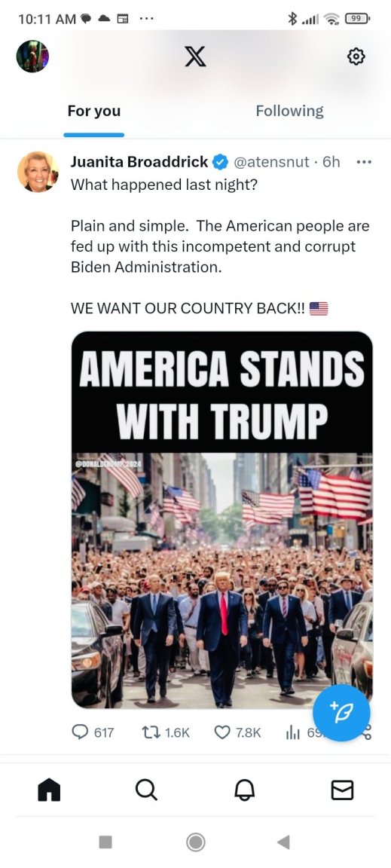Open the reply comment icon with 617

(x=81, y=732)
